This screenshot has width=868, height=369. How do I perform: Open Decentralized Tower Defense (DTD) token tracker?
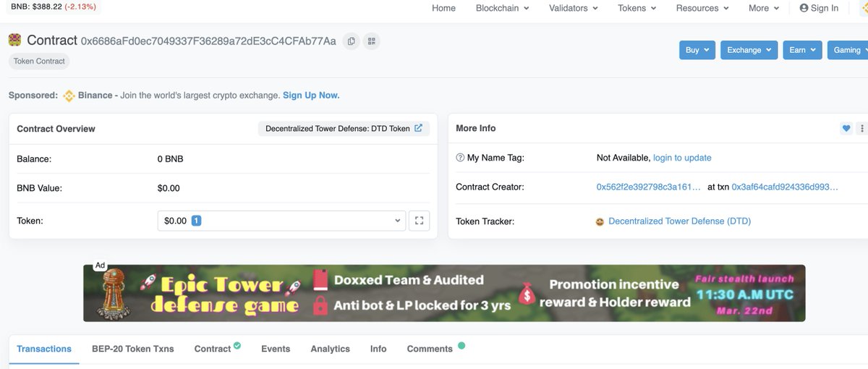680,221
